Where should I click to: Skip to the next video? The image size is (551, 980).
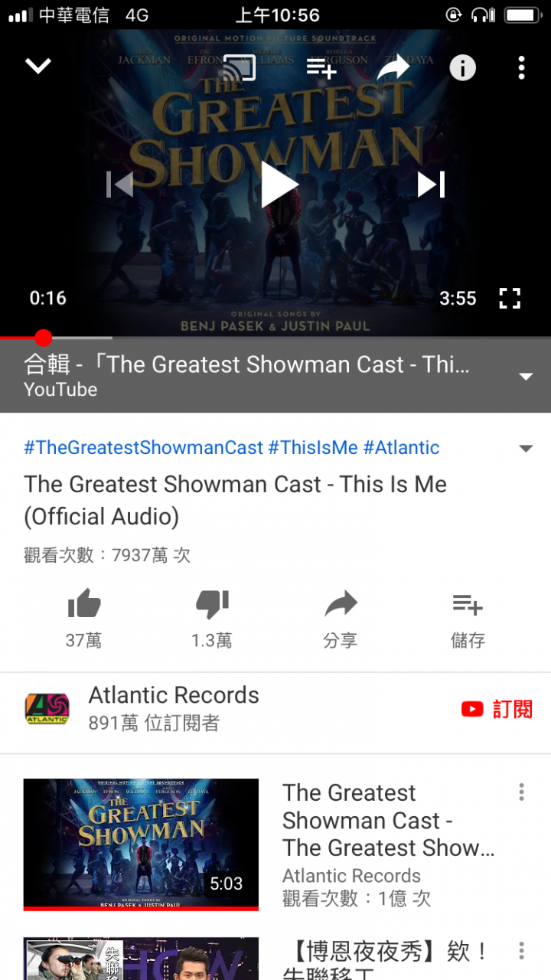(431, 185)
